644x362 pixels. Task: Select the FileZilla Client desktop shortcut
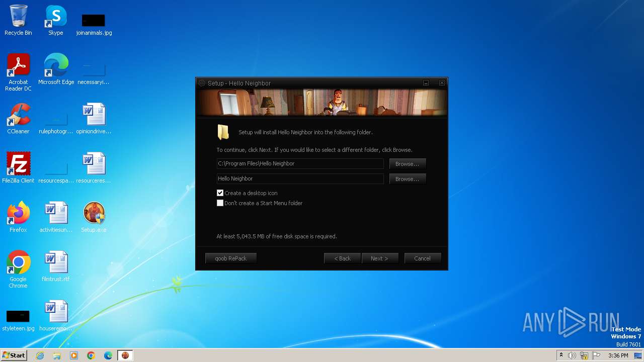[x=18, y=168]
